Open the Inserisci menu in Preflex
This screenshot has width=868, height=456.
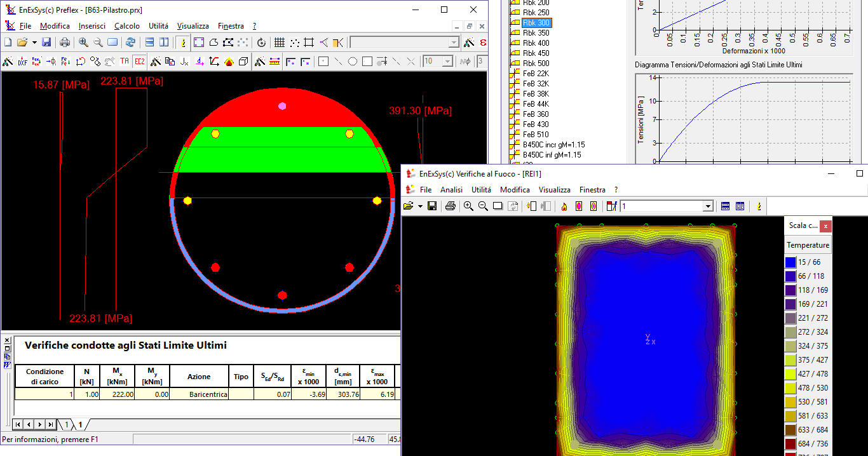coord(92,26)
